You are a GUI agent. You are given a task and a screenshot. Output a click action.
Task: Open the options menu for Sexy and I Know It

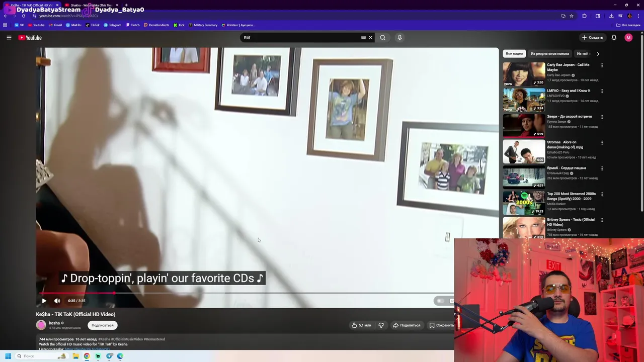(x=602, y=91)
